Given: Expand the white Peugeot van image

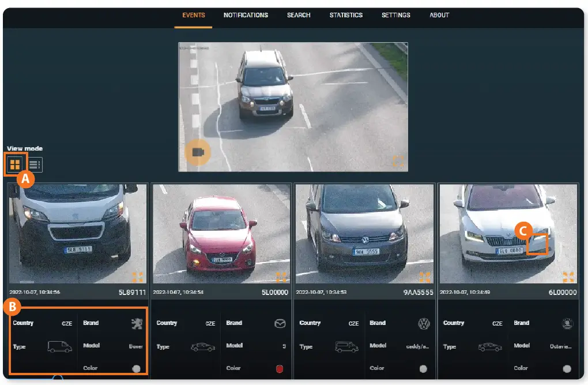Looking at the screenshot, I should pos(137,277).
